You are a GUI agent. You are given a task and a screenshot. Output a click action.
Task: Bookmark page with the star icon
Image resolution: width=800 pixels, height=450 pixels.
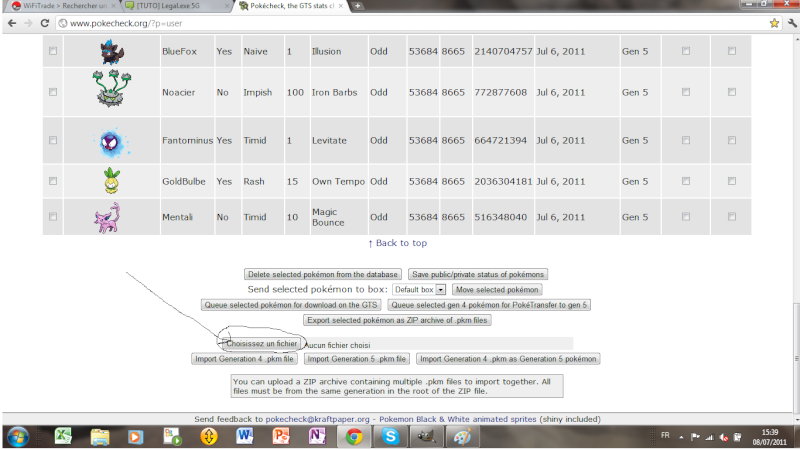coord(774,23)
